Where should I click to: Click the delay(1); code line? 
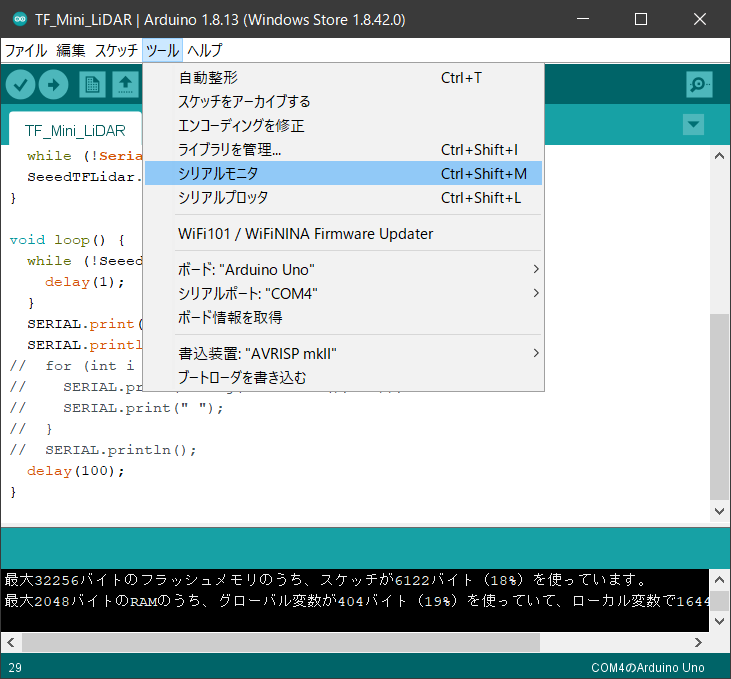pos(84,282)
